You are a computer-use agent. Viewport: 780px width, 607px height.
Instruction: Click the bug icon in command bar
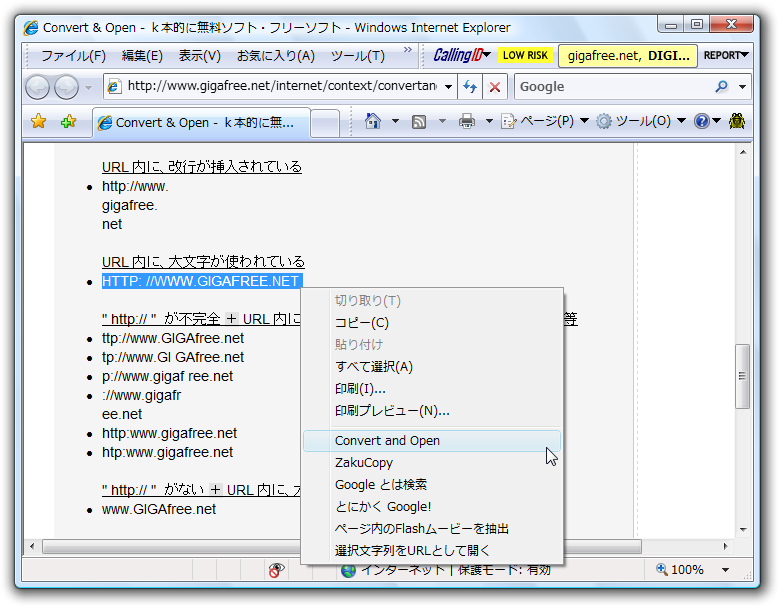(737, 121)
